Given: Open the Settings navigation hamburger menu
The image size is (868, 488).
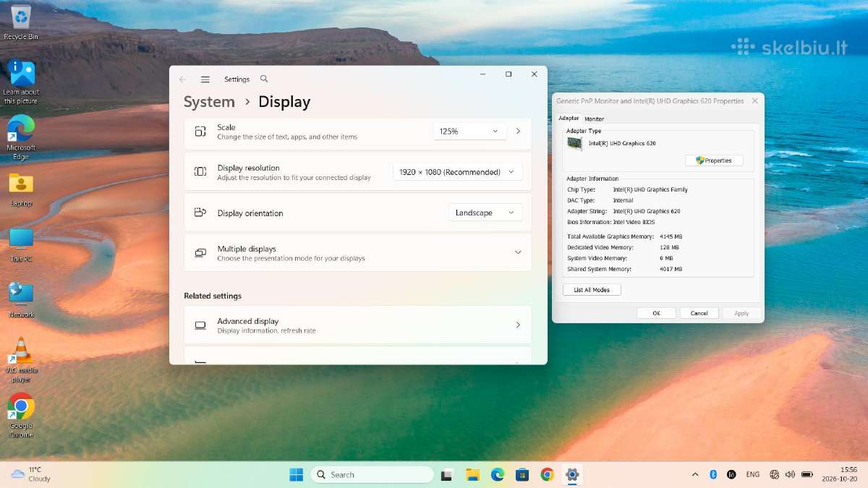Looking at the screenshot, I should 205,80.
